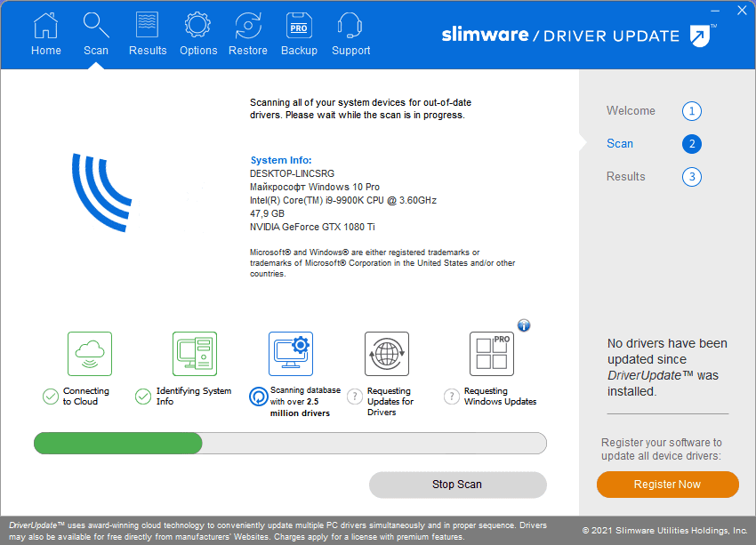Click the large blue scanning arcs animation
The width and height of the screenshot is (756, 545).
[x=101, y=192]
